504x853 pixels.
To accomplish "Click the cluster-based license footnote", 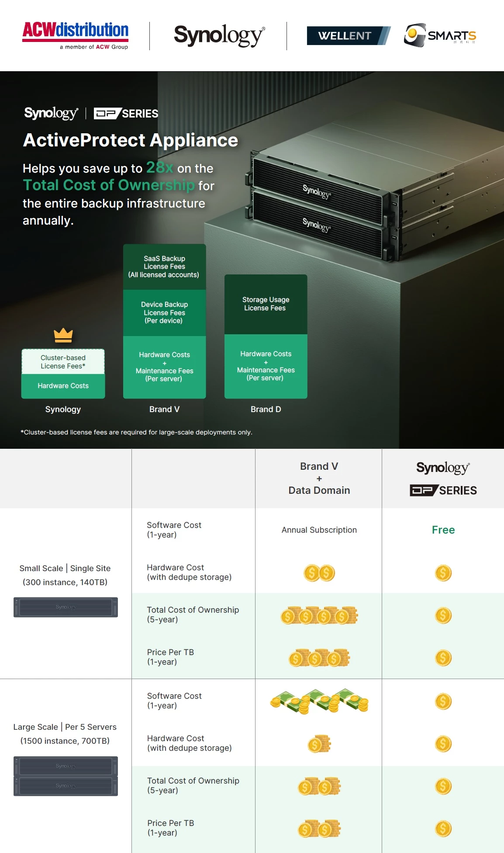I will (x=136, y=432).
